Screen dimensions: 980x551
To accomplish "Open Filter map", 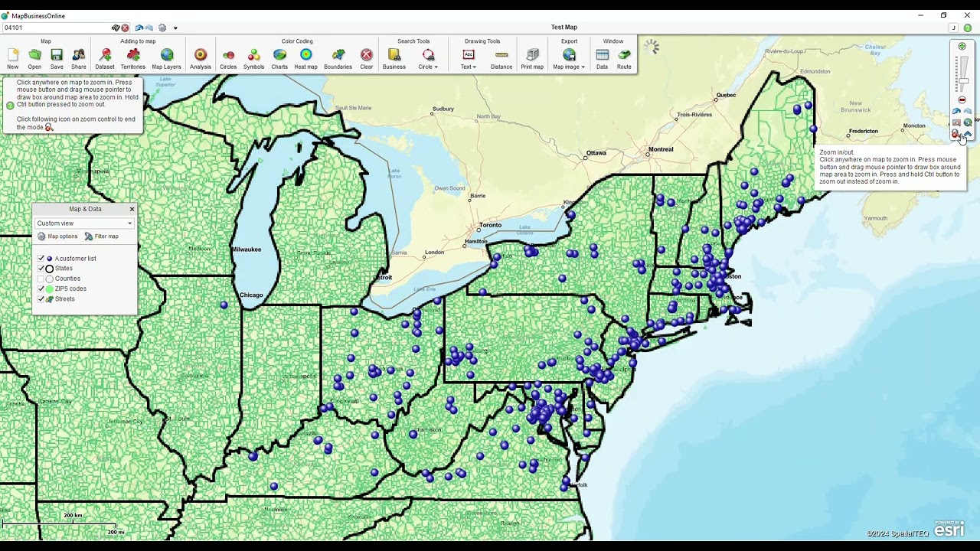I will point(102,236).
